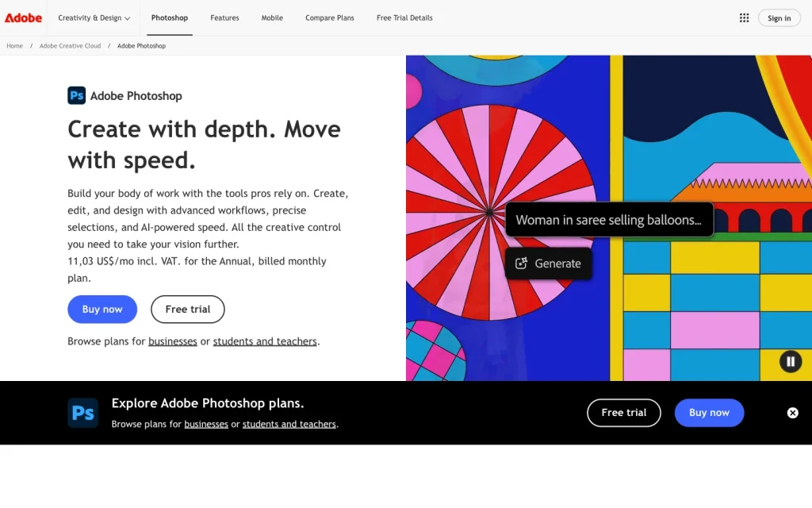
Task: Click the Generate button on artwork
Action: click(x=549, y=264)
